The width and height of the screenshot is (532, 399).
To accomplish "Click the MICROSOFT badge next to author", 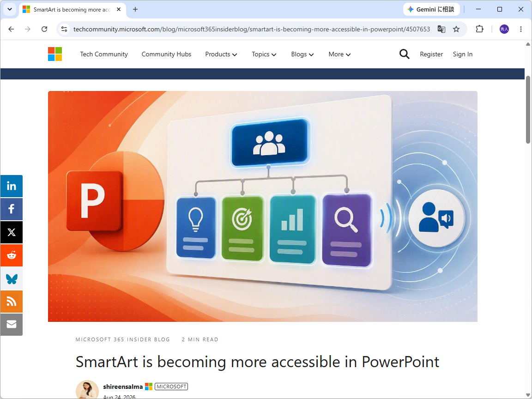I will (x=171, y=387).
